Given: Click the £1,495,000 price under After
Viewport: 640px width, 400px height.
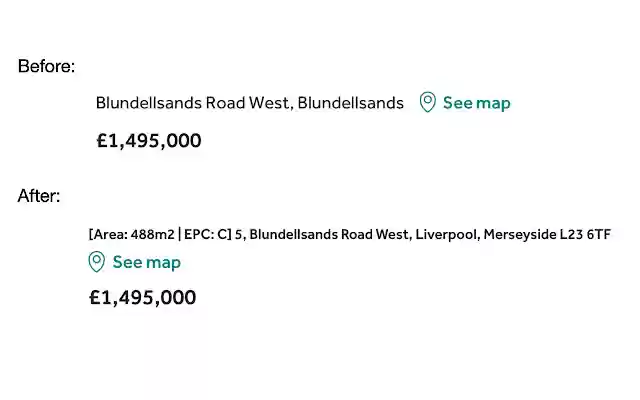Looking at the screenshot, I should (142, 297).
